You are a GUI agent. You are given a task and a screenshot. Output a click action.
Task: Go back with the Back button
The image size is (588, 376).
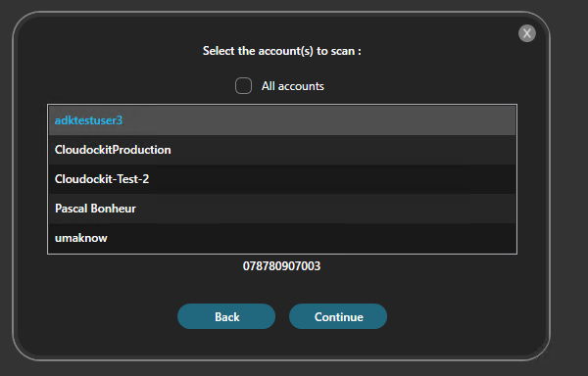tap(226, 316)
